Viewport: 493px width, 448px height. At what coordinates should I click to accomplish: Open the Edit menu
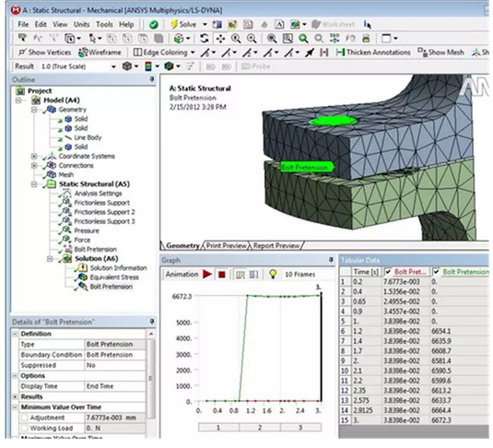coord(41,25)
